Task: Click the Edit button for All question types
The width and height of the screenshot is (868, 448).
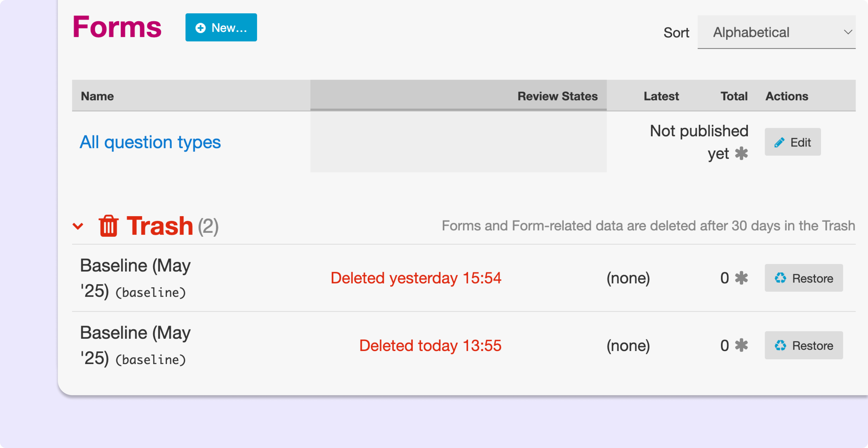Action: [x=793, y=142]
